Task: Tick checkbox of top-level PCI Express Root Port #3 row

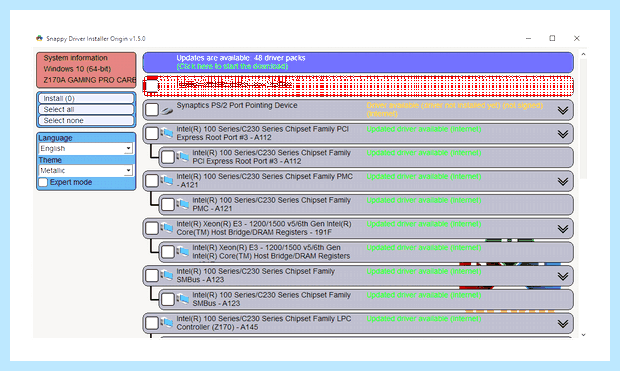Action: click(x=152, y=133)
